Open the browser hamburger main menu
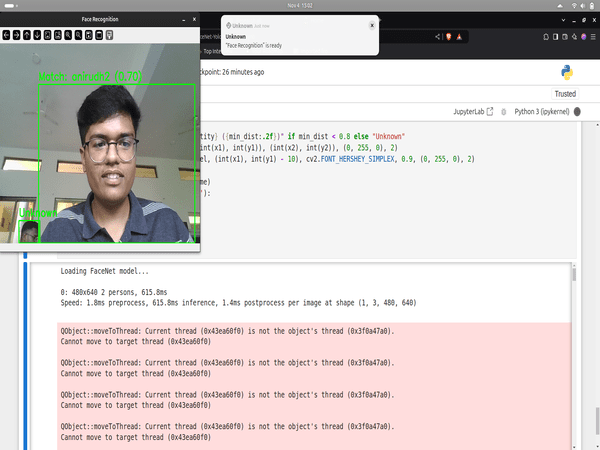600x450 pixels. (593, 37)
